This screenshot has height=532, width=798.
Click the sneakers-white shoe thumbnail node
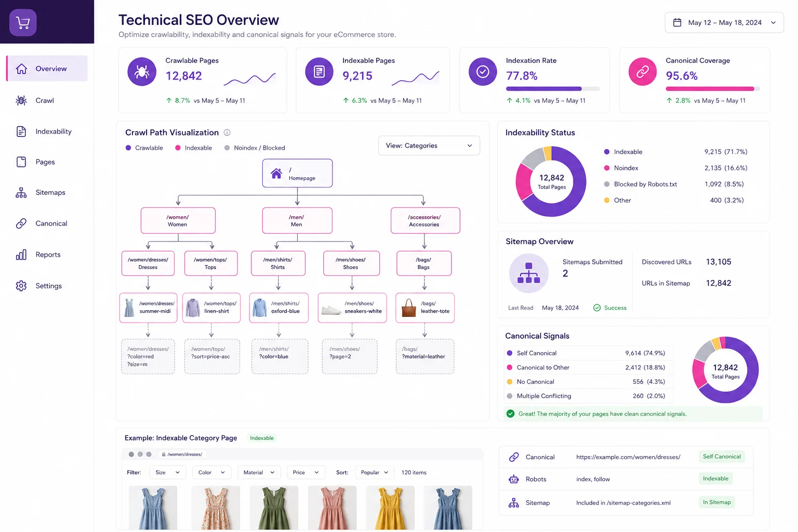click(352, 308)
